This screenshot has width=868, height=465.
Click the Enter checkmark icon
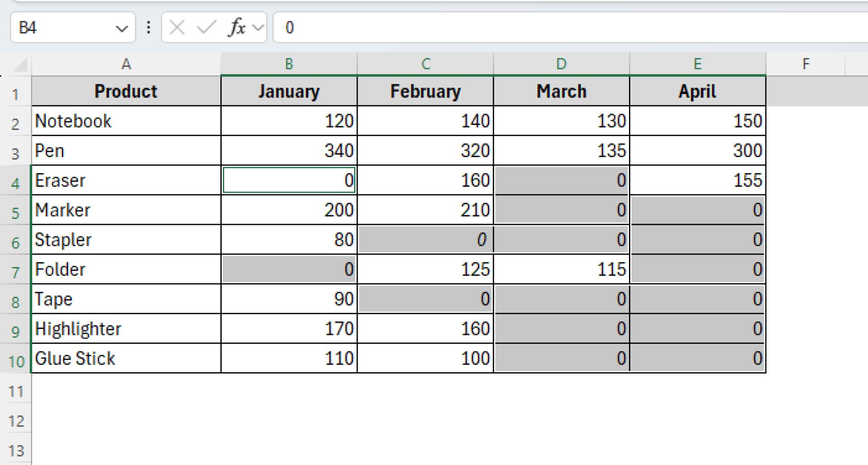click(205, 28)
